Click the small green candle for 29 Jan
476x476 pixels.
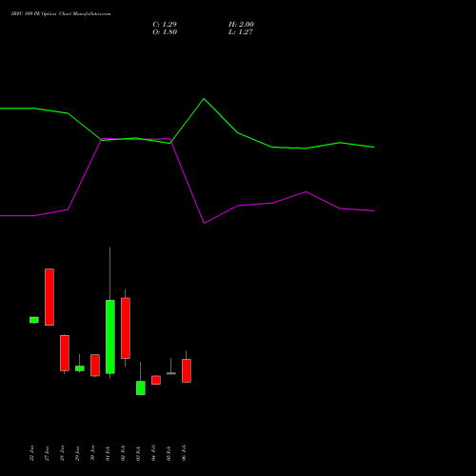click(80, 368)
